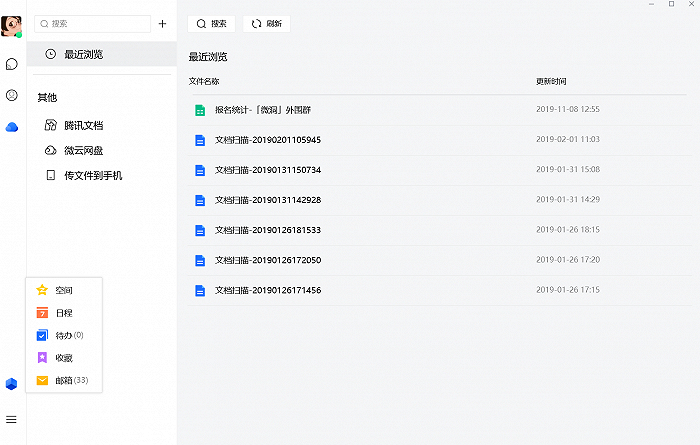Open the contacts icon in sidebar
The width and height of the screenshot is (700, 445).
(12, 95)
